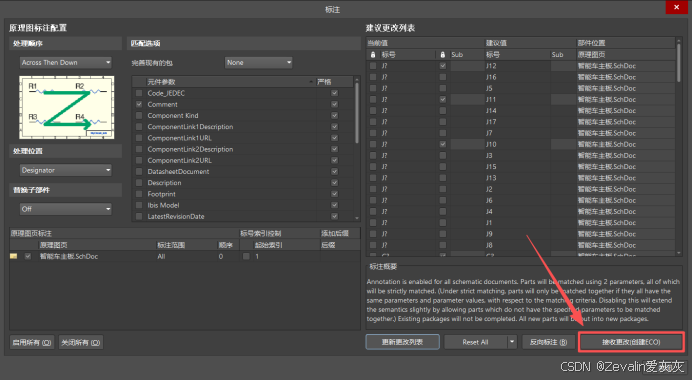This screenshot has width=692, height=381.
Task: Open the Designator processing location dropdown
Action: [x=66, y=170]
